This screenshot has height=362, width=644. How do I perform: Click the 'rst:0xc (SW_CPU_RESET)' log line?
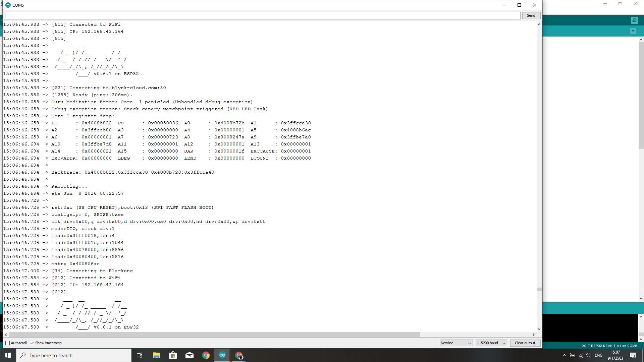coord(132,207)
